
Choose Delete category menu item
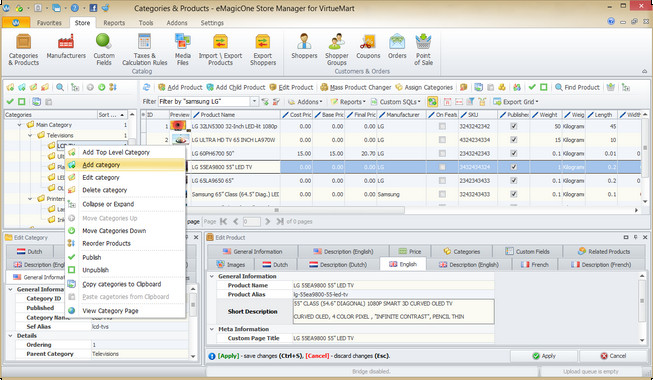[125, 190]
